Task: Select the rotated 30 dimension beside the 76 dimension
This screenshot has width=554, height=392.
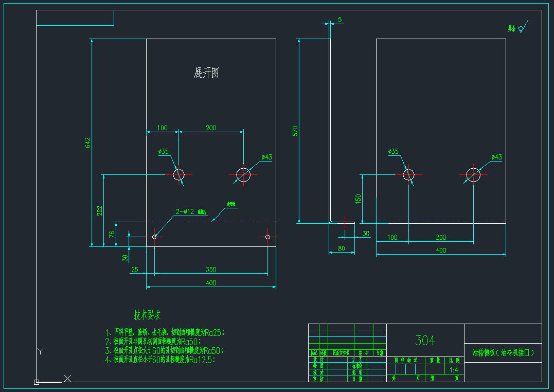Action: tap(125, 258)
